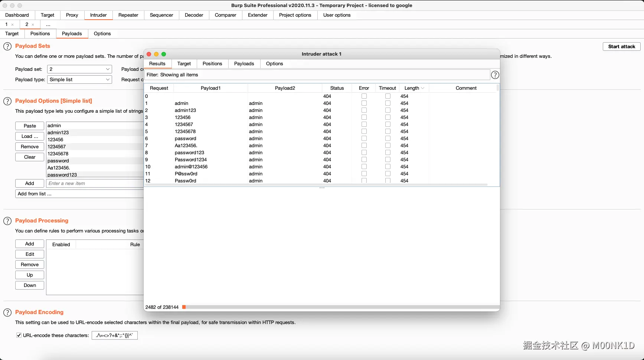Sort results by the Length column
This screenshot has height=360, width=644.
pos(414,88)
